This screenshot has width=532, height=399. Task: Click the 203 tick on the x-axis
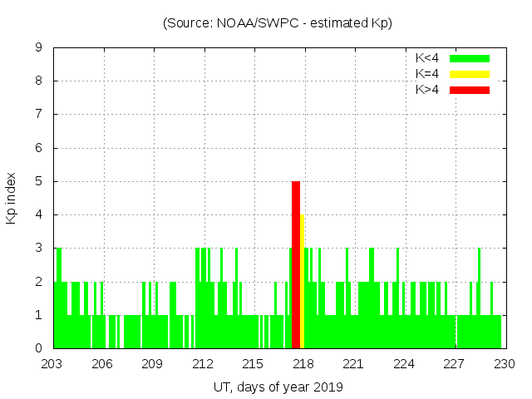point(53,364)
